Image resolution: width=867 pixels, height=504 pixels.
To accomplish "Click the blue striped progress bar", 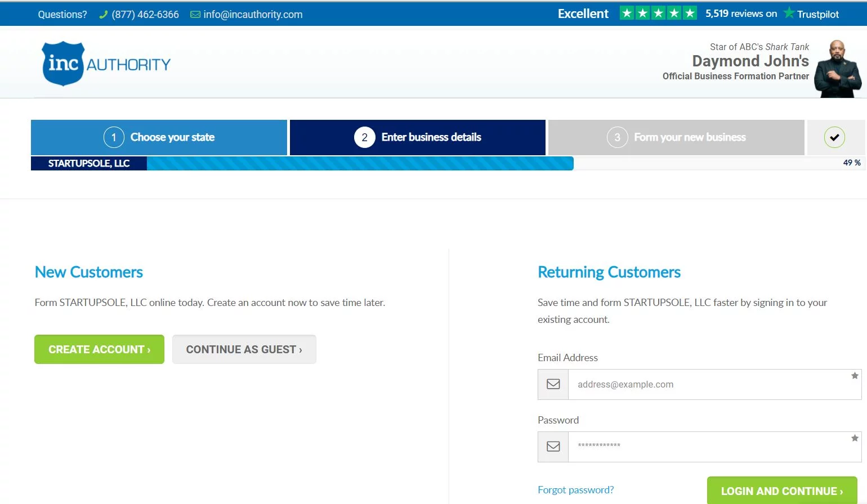I will pos(360,163).
